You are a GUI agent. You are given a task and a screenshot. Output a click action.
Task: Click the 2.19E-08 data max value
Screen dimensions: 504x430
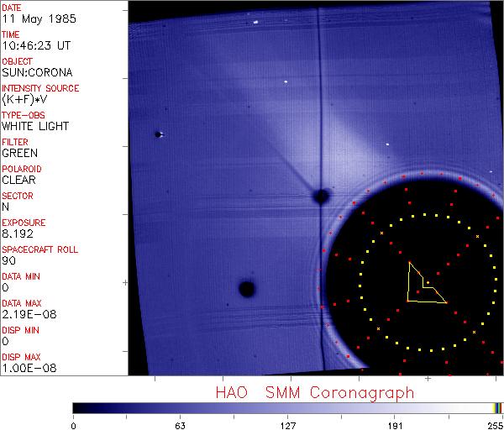click(x=26, y=314)
